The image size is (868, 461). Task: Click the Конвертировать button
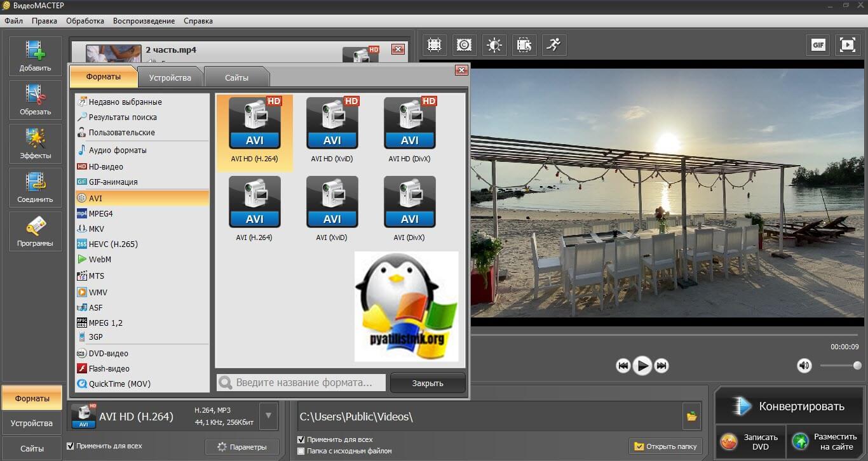(x=788, y=406)
